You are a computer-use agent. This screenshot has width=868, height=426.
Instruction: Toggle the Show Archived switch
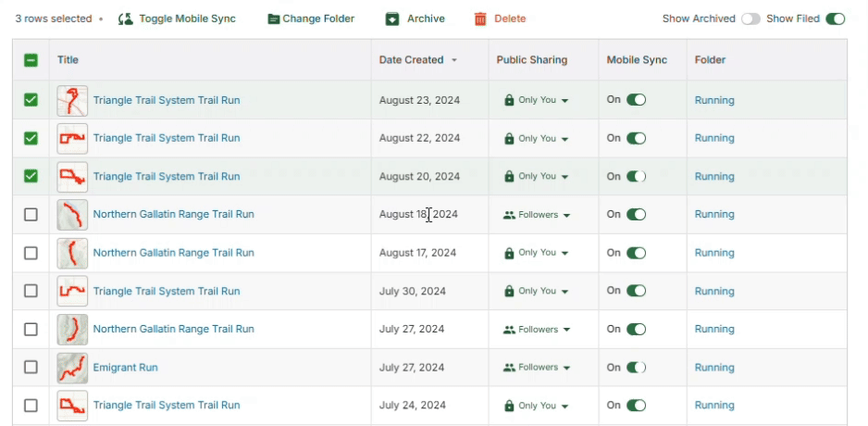750,19
